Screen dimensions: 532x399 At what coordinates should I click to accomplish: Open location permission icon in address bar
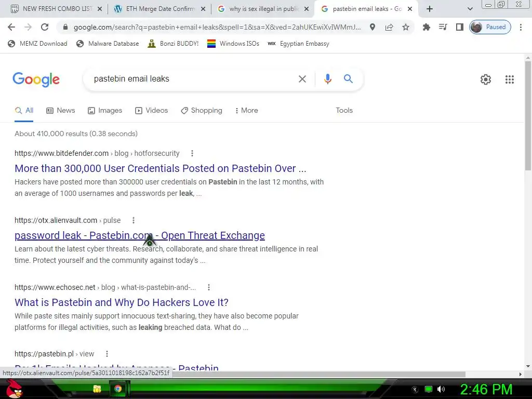coord(372,27)
